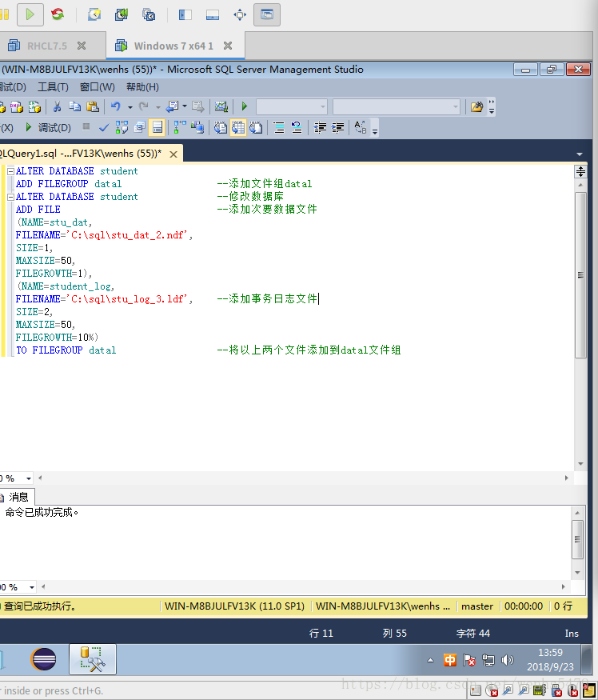Open the 工具(T) menu
The image size is (598, 700).
[53, 87]
